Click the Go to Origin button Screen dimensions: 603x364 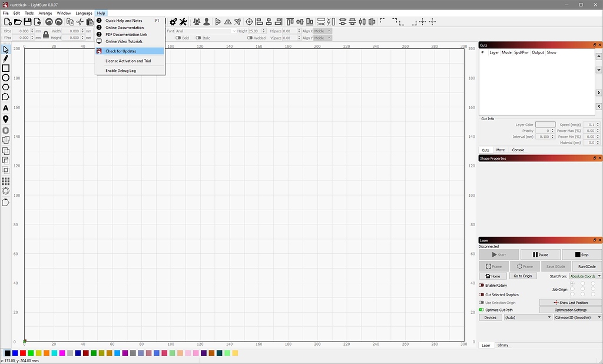[x=523, y=276]
